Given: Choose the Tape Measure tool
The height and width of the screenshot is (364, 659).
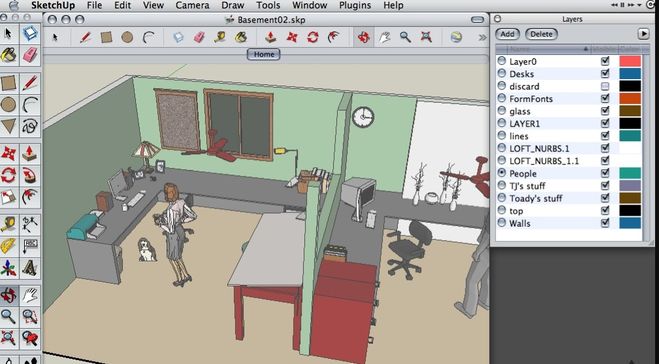Looking at the screenshot, I should (x=8, y=224).
